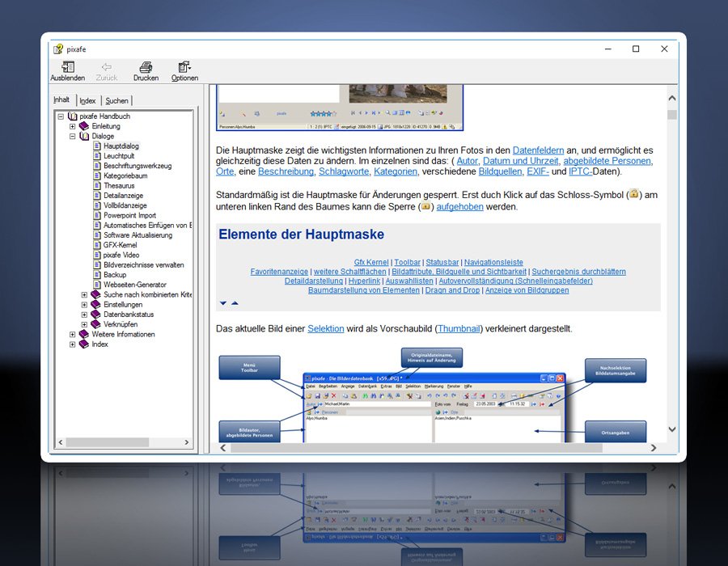The width and height of the screenshot is (728, 566).
Task: Expand the Einstellungen tree node
Action: pyautogui.click(x=84, y=305)
